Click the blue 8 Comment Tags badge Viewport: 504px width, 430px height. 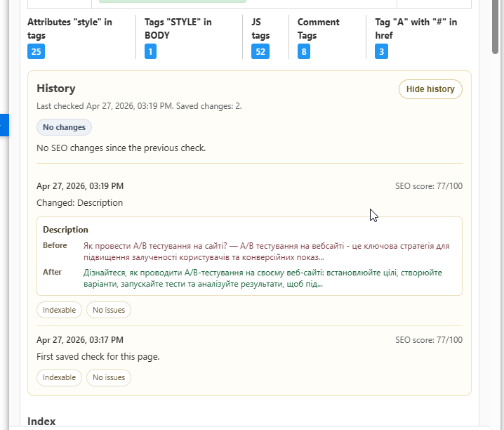click(303, 51)
